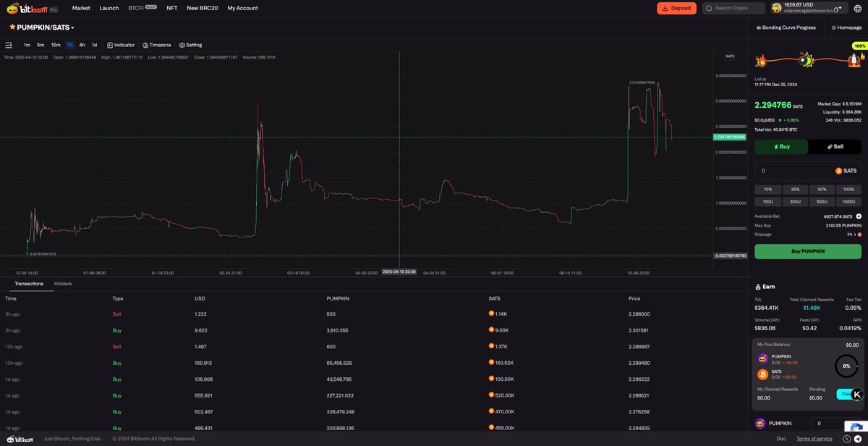
Task: Open the Doc link in footer
Action: click(780, 439)
